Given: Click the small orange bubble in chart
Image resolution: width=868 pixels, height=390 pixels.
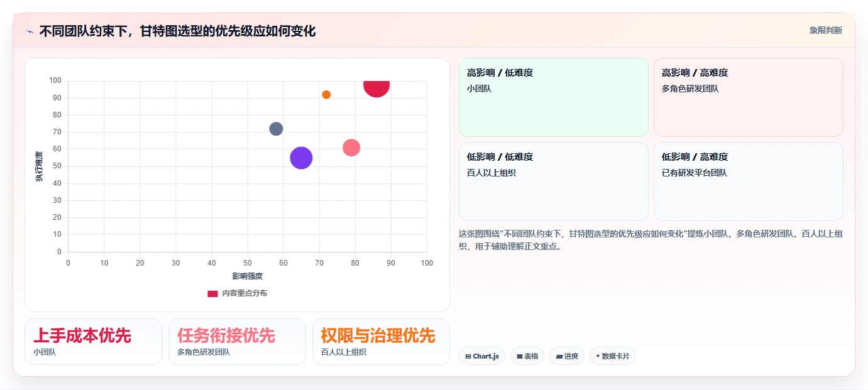Looking at the screenshot, I should pos(326,95).
